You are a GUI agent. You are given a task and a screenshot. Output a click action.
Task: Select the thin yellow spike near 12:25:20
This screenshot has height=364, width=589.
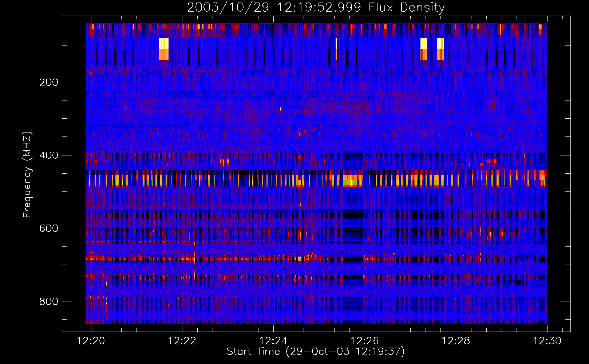point(336,49)
